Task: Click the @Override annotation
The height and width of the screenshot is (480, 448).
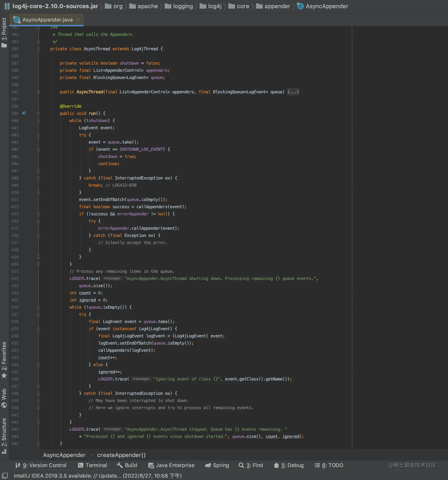Action: (x=71, y=106)
